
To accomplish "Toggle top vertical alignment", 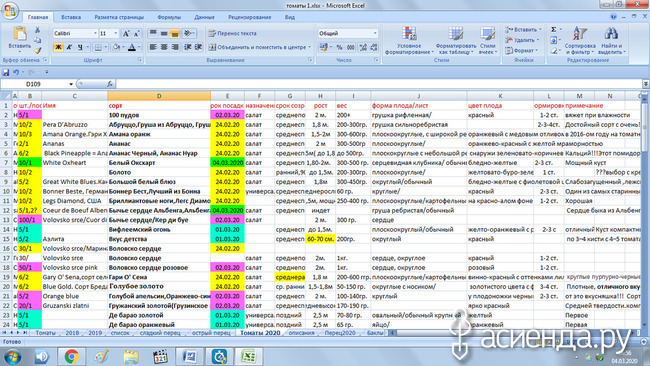I will tap(153, 34).
